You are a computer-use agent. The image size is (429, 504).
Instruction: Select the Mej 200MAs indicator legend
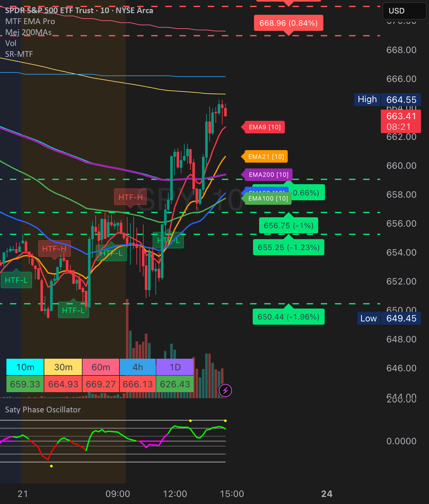click(29, 32)
